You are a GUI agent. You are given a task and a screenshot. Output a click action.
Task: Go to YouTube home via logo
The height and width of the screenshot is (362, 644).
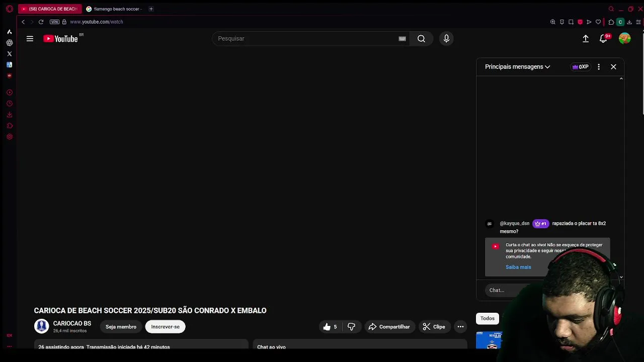tap(61, 39)
